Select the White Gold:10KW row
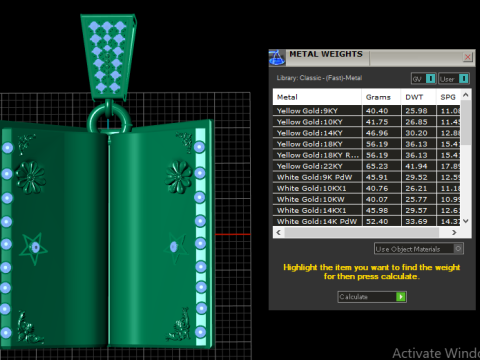The height and width of the screenshot is (360, 480). tap(367, 199)
